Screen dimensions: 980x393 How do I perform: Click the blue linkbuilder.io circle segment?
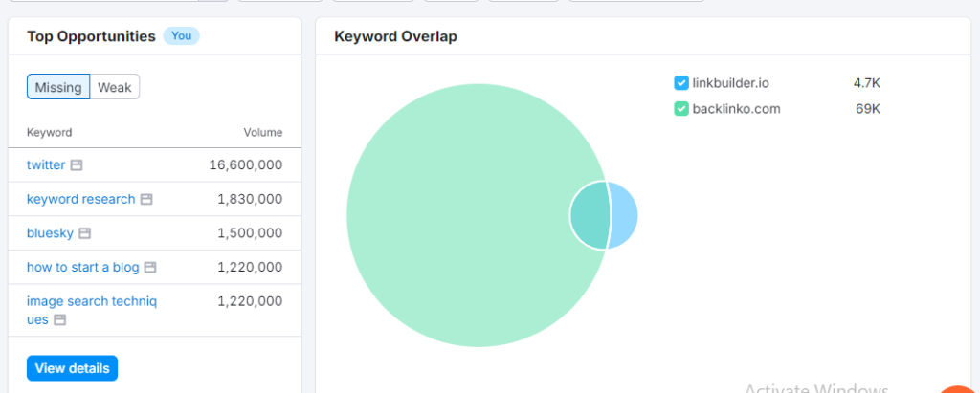click(x=623, y=215)
